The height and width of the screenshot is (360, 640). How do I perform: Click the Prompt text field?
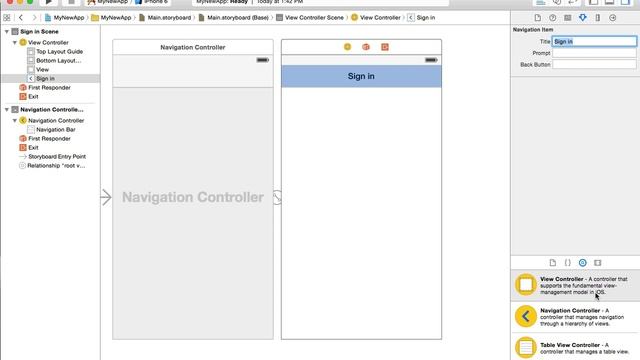click(x=594, y=53)
